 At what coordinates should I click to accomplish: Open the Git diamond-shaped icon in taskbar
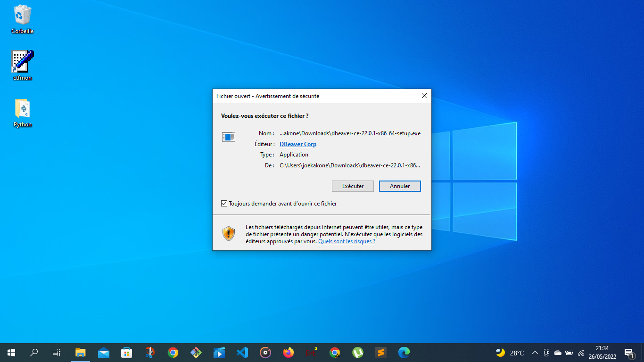click(x=196, y=353)
